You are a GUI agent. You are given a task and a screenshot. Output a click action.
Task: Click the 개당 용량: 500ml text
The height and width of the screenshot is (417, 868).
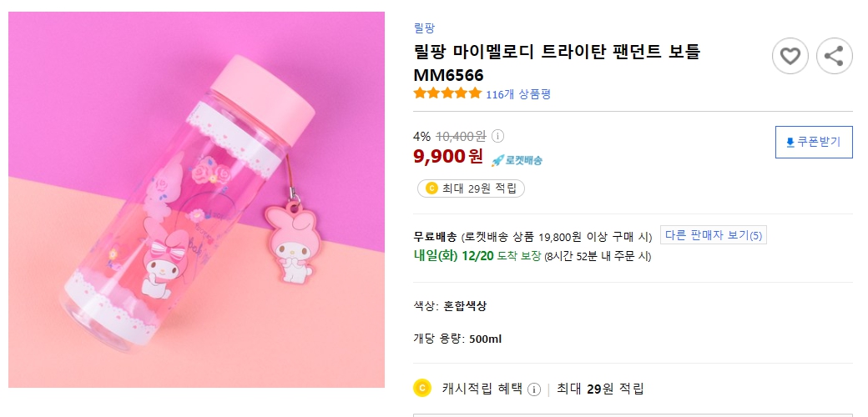[457, 339]
